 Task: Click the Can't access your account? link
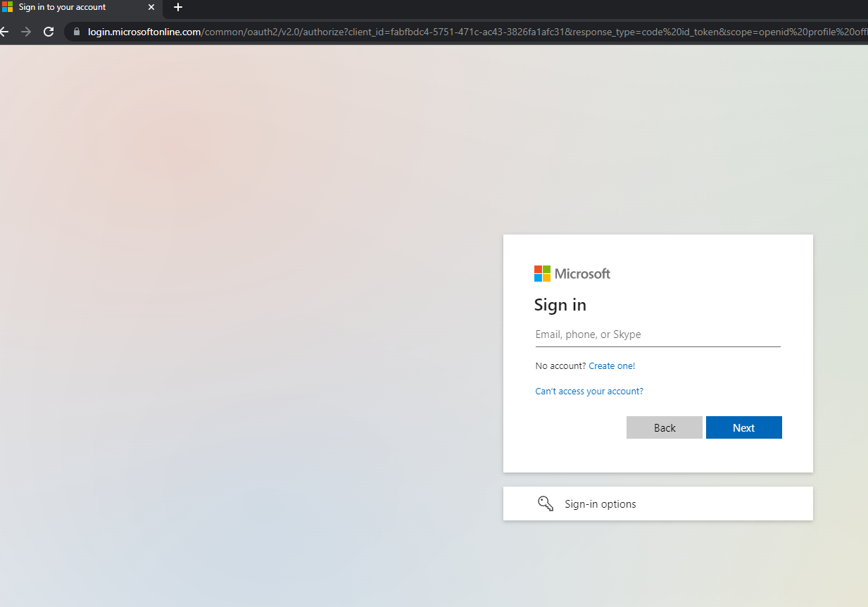point(589,391)
